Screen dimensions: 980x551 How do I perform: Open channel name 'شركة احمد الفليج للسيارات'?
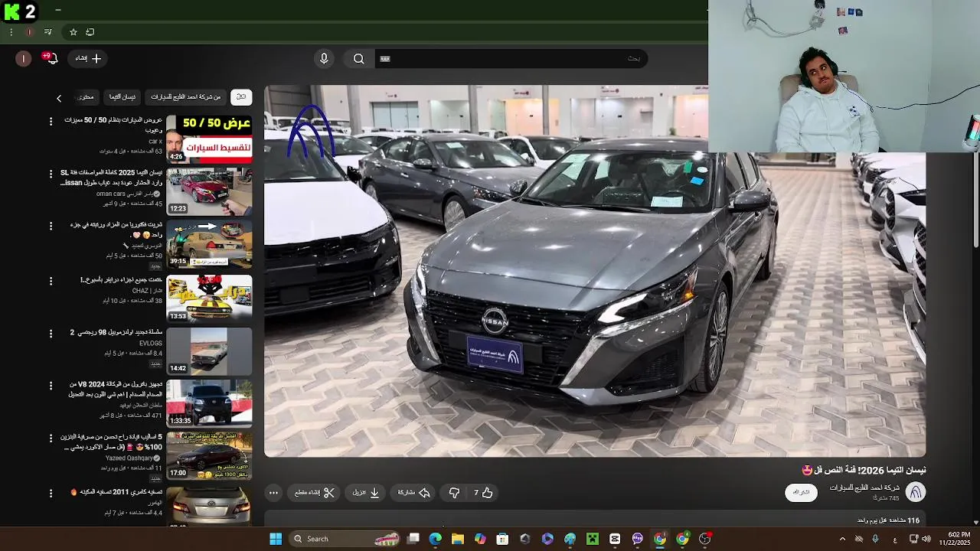tap(864, 487)
